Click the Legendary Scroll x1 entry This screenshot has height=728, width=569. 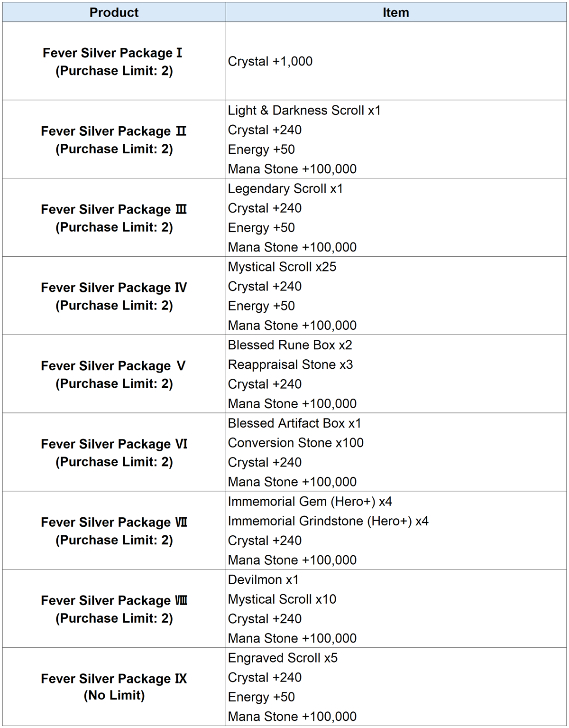285,189
